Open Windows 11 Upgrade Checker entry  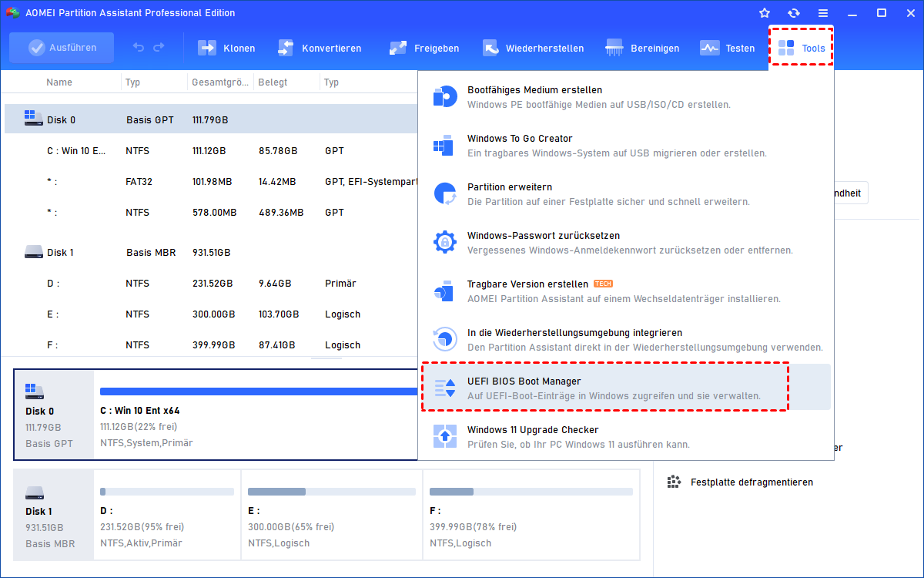[x=625, y=437]
